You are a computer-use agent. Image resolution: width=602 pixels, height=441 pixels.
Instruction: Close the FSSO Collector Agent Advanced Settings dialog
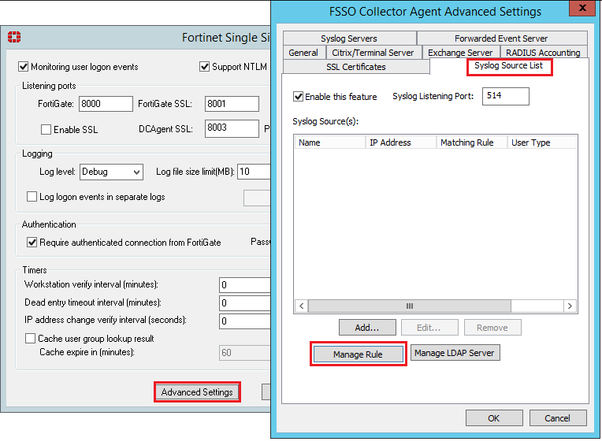(582, 8)
